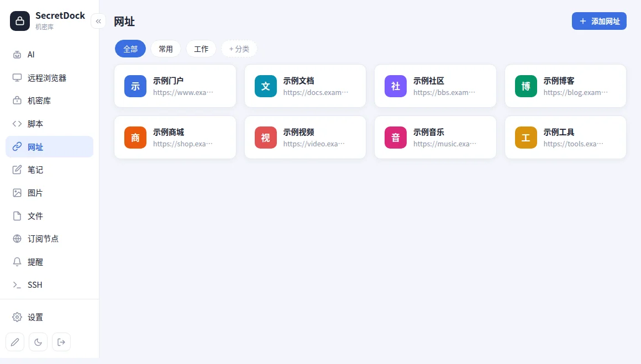This screenshot has width=641, height=364.
Task: Click the https://music.exa… URL text
Action: point(445,144)
